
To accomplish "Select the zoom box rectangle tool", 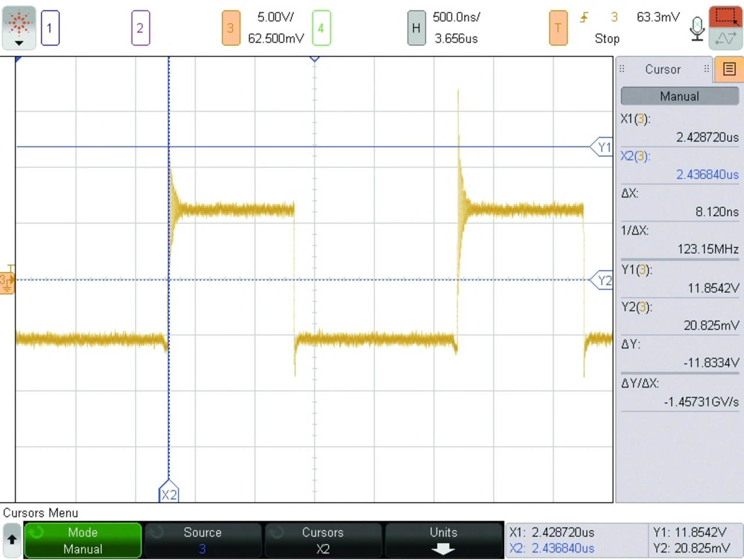I will (x=725, y=16).
